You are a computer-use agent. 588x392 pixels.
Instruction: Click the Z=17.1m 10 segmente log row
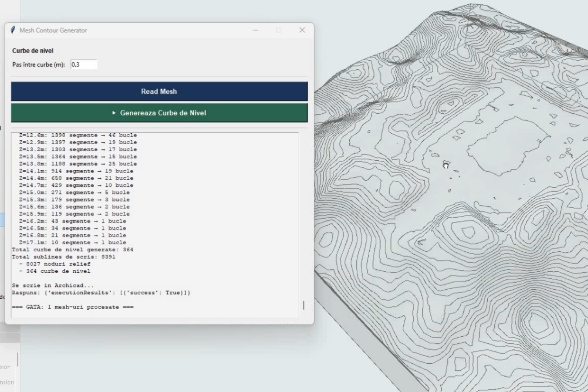click(x=73, y=243)
